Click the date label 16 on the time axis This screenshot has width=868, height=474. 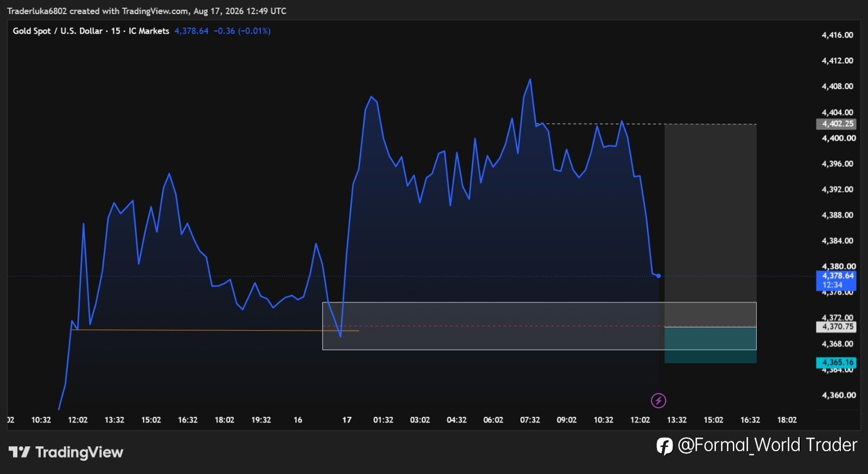tap(298, 420)
